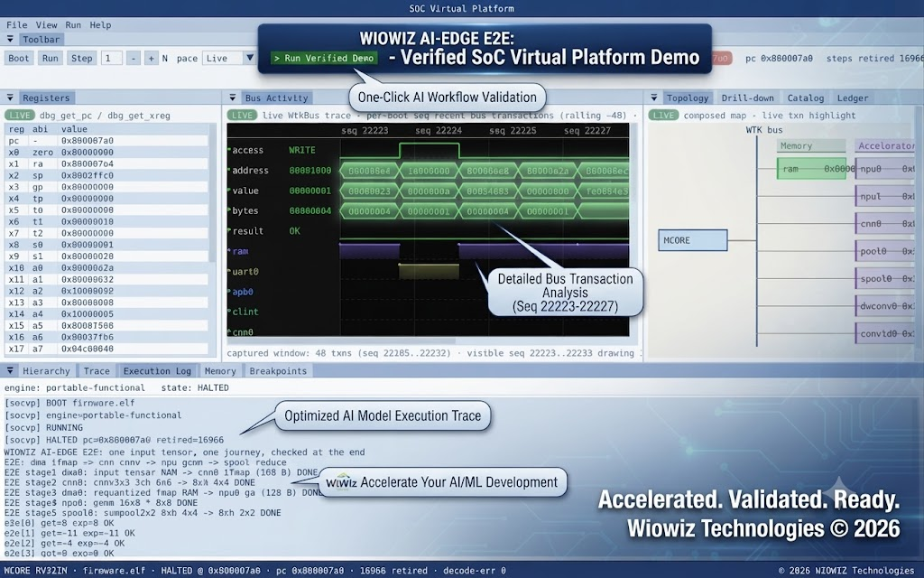Click the Run toolbar button
924x578 pixels.
pyautogui.click(x=51, y=58)
